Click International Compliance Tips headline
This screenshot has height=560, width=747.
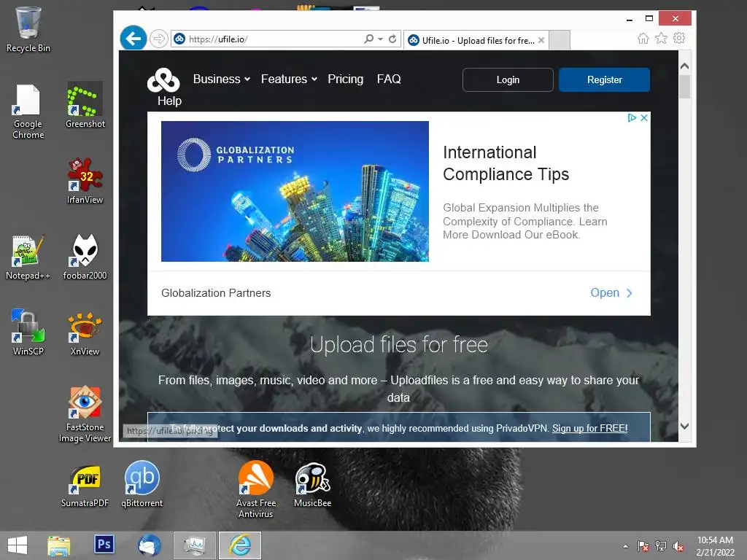coord(506,163)
